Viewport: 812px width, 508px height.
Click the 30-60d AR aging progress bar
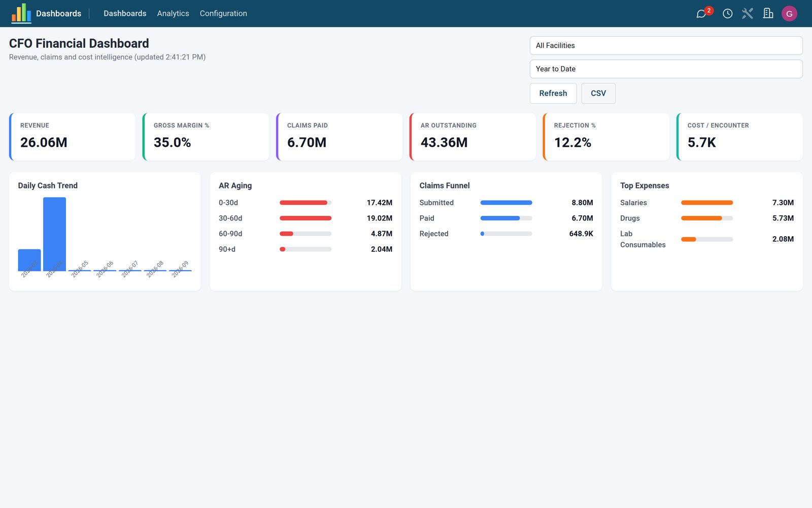306,218
